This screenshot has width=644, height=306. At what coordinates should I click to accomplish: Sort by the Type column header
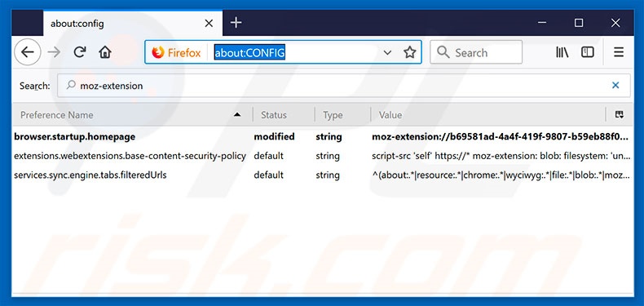tap(342, 115)
